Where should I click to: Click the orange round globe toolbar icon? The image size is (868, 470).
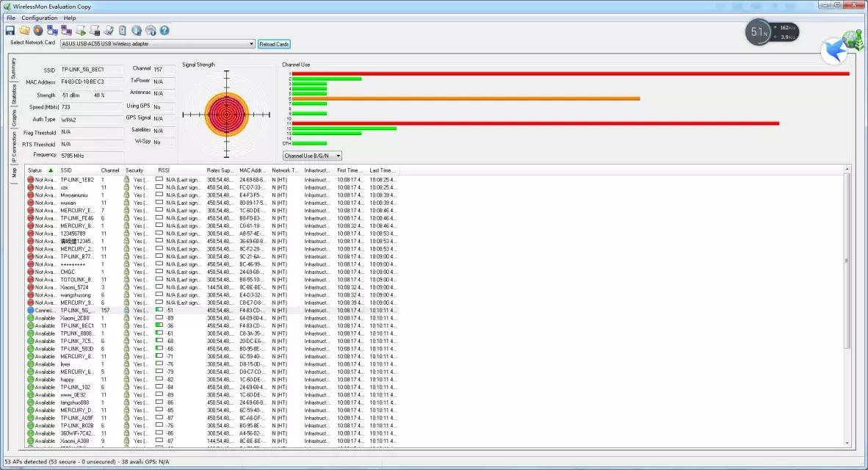pos(37,30)
